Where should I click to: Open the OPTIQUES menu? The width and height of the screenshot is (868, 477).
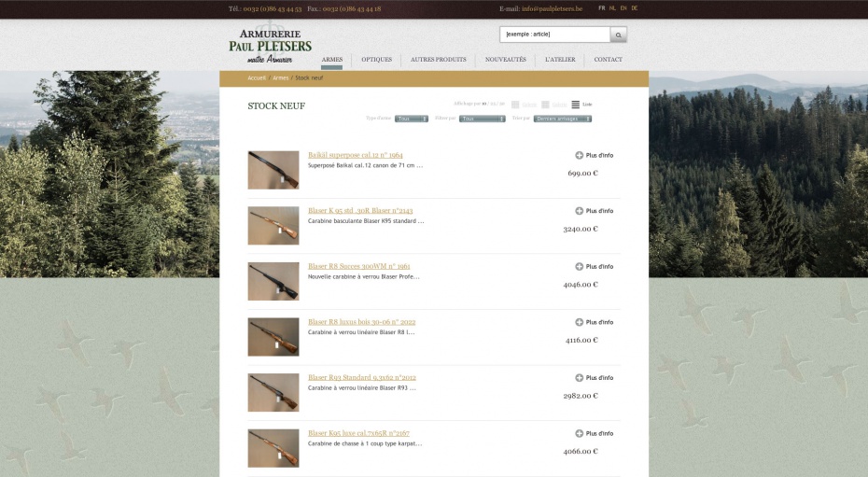point(376,60)
